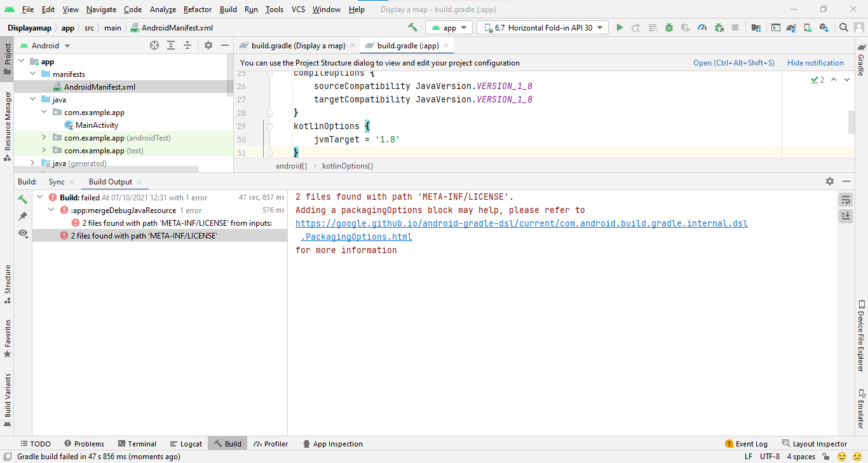Viewport: 868px width, 463px height.
Task: Open Build tool window settings gear
Action: point(829,181)
